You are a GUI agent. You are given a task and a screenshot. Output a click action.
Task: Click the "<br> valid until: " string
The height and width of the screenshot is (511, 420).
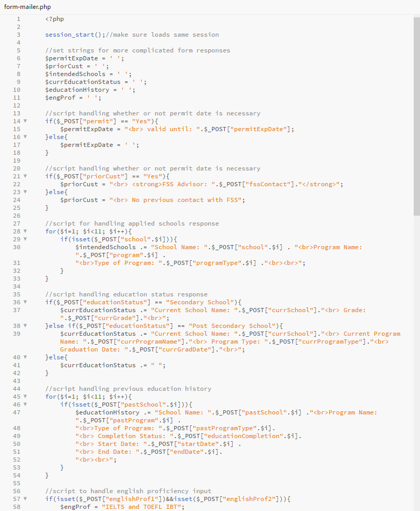coord(162,129)
